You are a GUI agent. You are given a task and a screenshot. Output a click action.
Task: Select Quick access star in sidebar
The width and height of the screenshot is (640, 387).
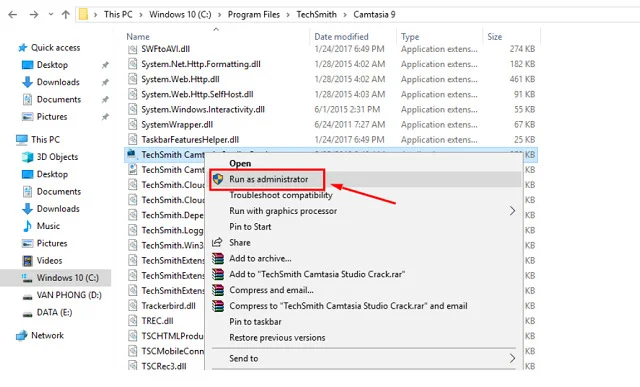[x=22, y=48]
